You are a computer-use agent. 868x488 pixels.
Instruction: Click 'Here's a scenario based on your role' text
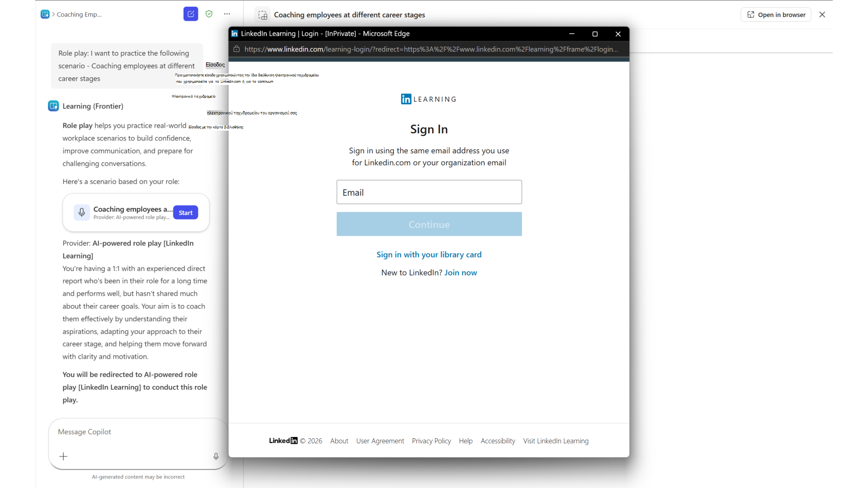tap(121, 182)
